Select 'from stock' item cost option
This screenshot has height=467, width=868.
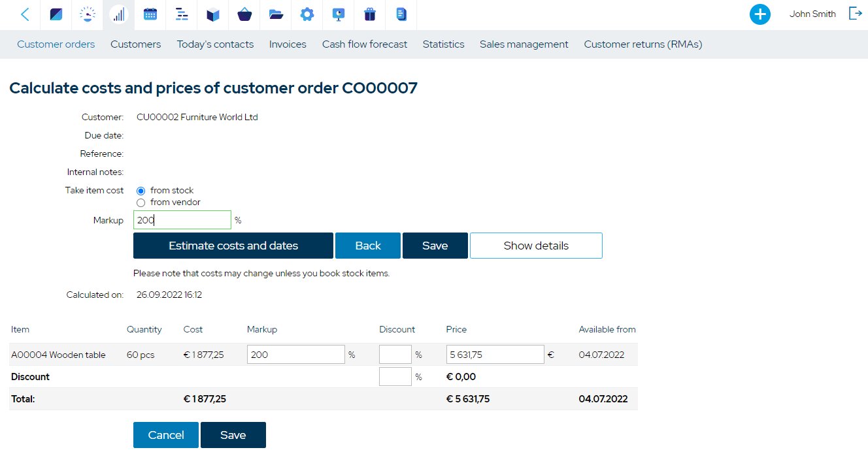pyautogui.click(x=141, y=191)
